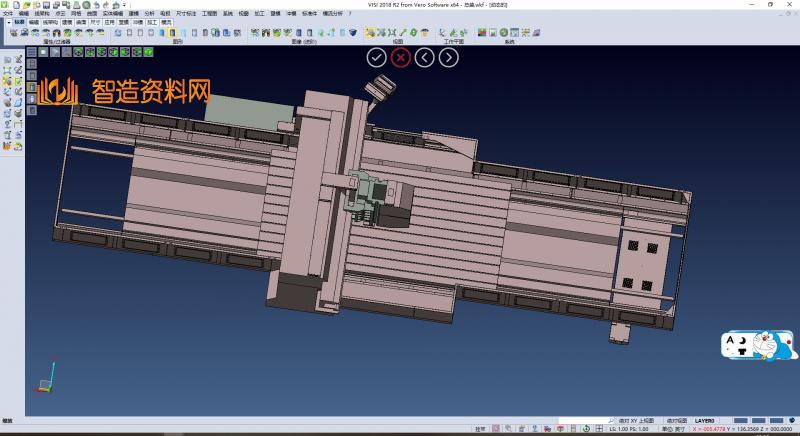Click the green checkmark confirm button

coord(376,57)
